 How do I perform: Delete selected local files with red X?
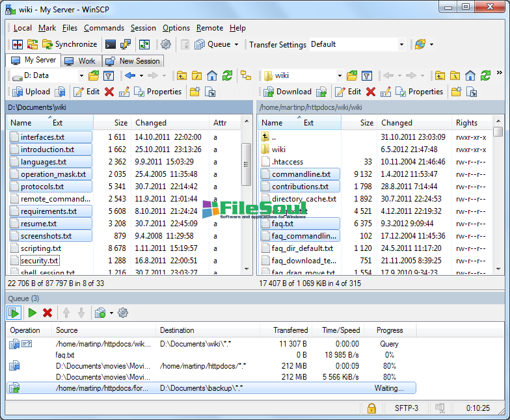pos(109,92)
